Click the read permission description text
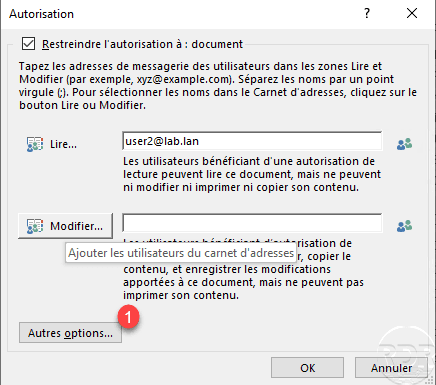The image size is (436, 385). (x=252, y=174)
